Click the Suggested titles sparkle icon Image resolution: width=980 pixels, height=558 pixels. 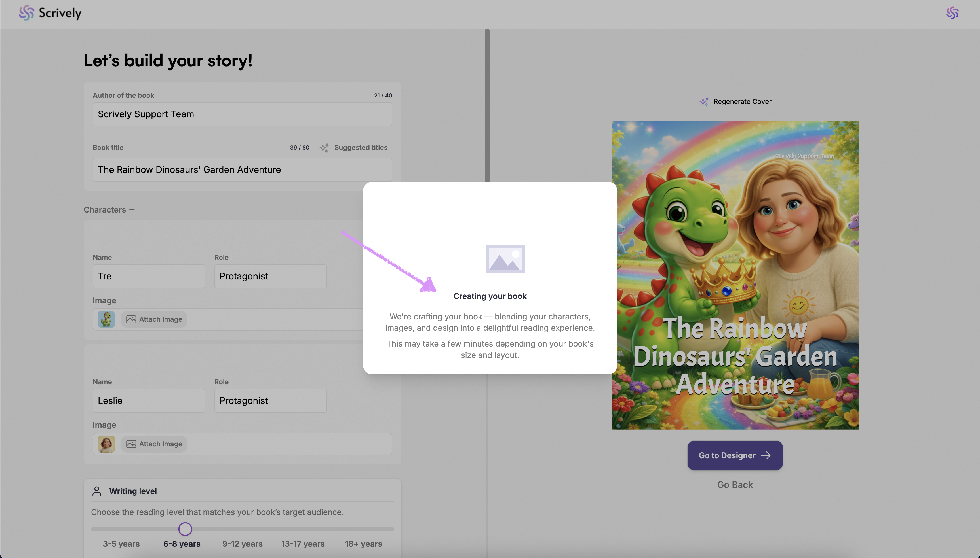[x=324, y=148]
